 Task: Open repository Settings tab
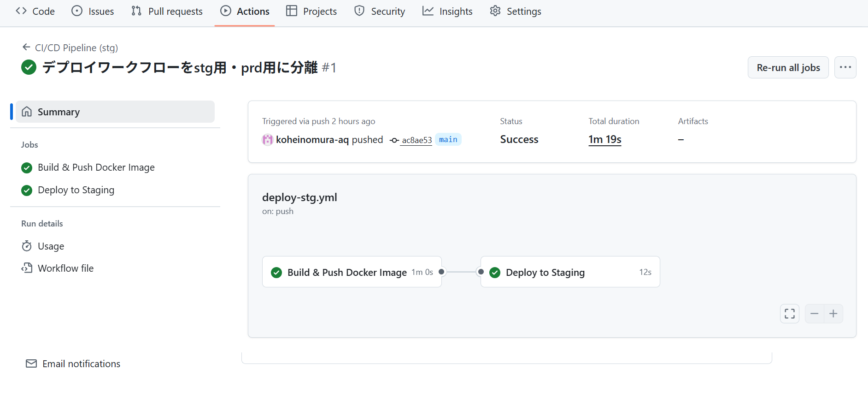pos(516,11)
